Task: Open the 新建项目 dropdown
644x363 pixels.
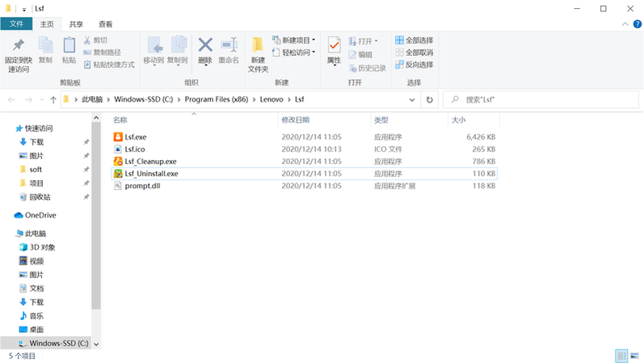Action: click(x=295, y=40)
